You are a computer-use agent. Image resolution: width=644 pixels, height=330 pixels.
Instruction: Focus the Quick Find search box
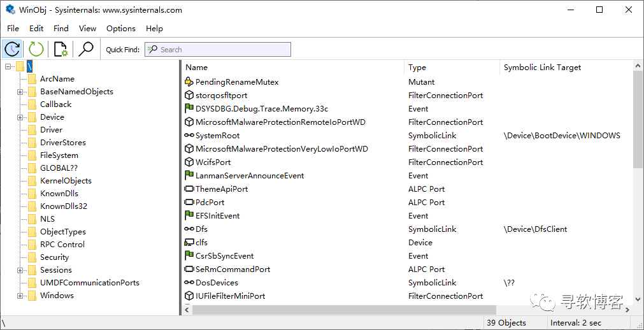pos(218,49)
